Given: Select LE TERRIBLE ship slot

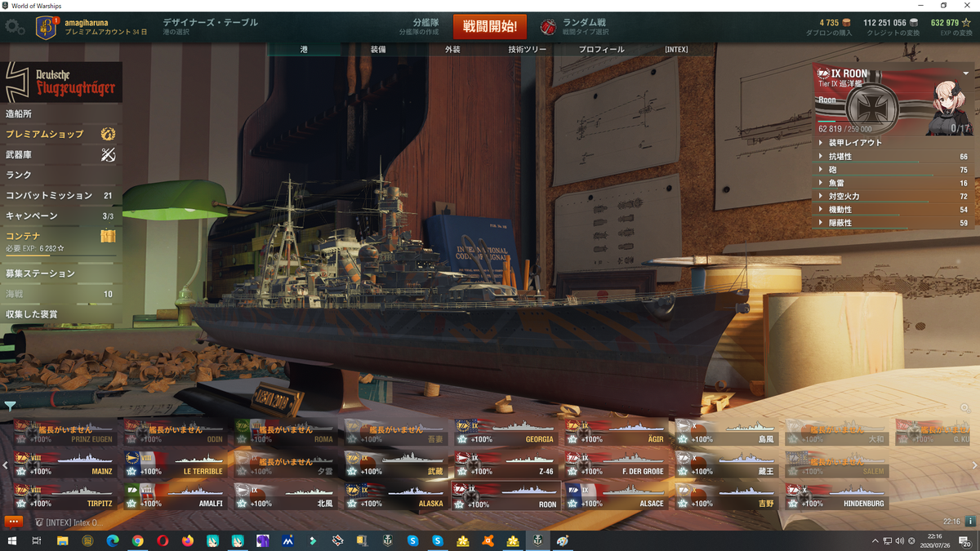Looking at the screenshot, I should (x=176, y=464).
